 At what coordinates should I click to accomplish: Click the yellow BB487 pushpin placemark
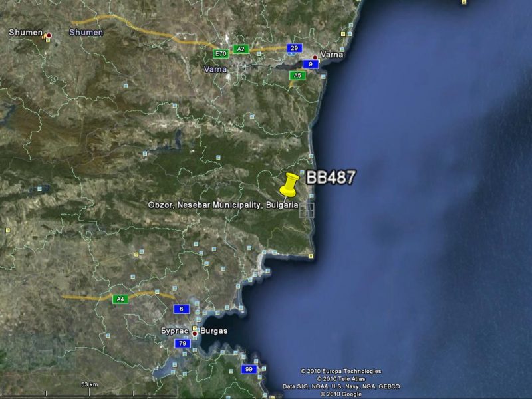coord(289,184)
